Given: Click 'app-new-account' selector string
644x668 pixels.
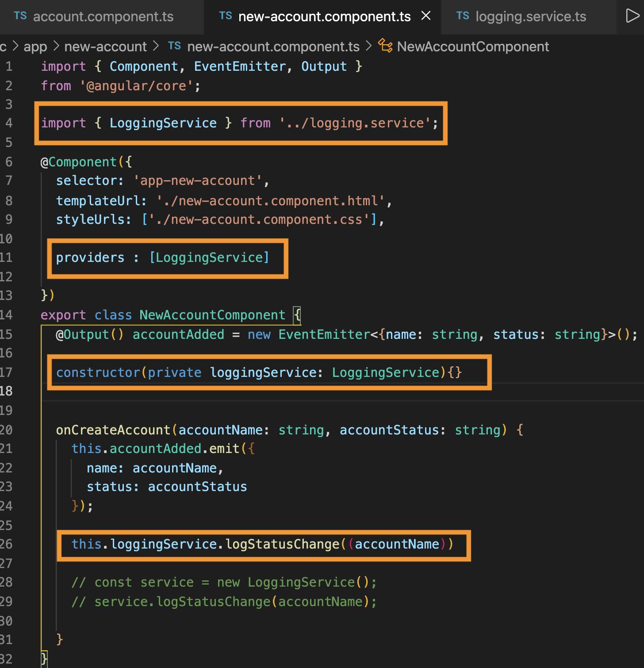Looking at the screenshot, I should (198, 180).
